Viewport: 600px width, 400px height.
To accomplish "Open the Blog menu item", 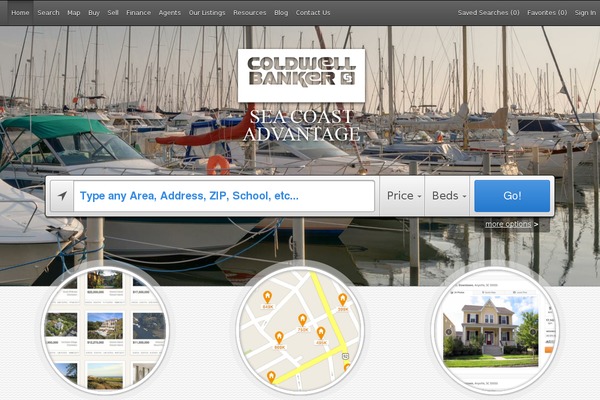I will coord(281,13).
